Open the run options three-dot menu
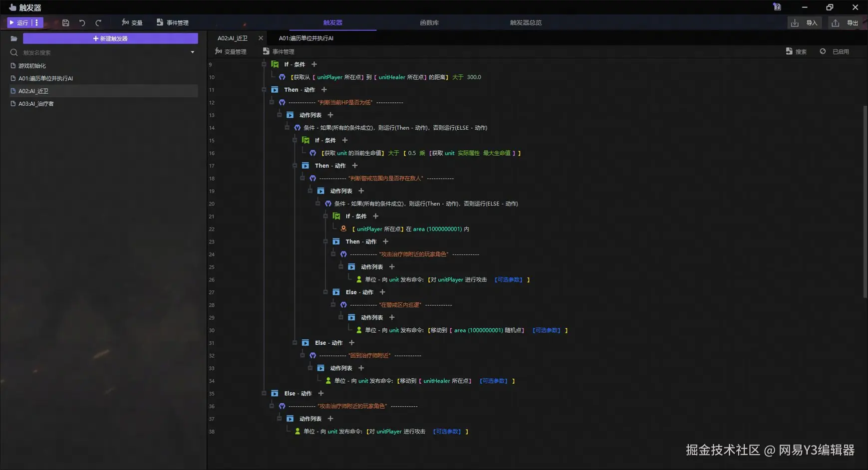The image size is (868, 470). tap(37, 22)
